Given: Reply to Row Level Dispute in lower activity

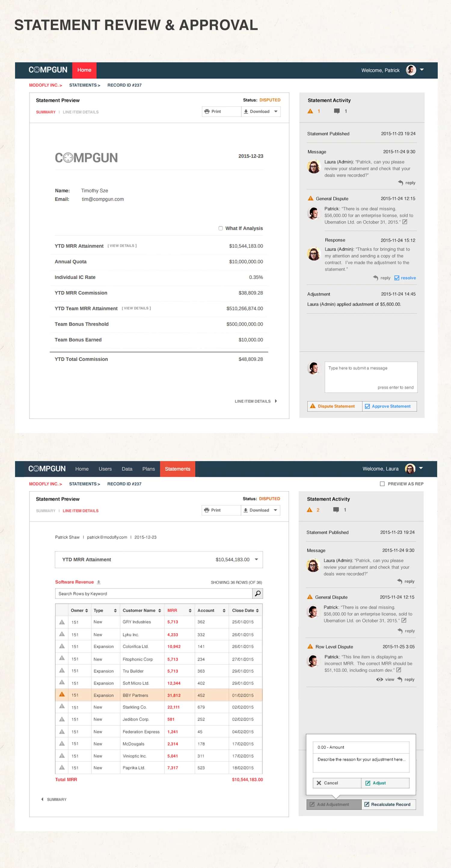Looking at the screenshot, I should [406, 679].
